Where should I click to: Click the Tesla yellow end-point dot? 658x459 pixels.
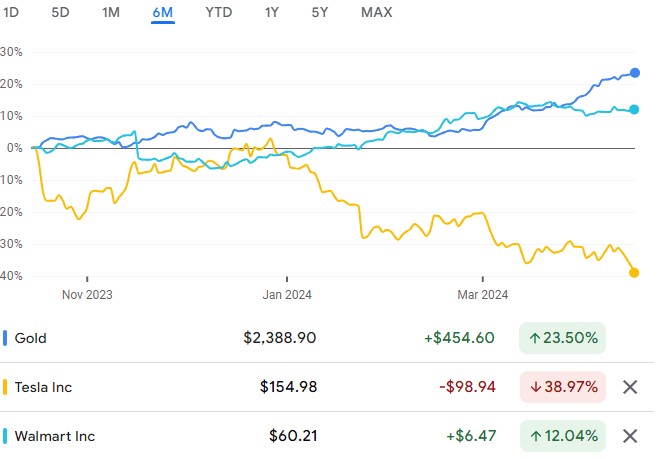(x=634, y=272)
